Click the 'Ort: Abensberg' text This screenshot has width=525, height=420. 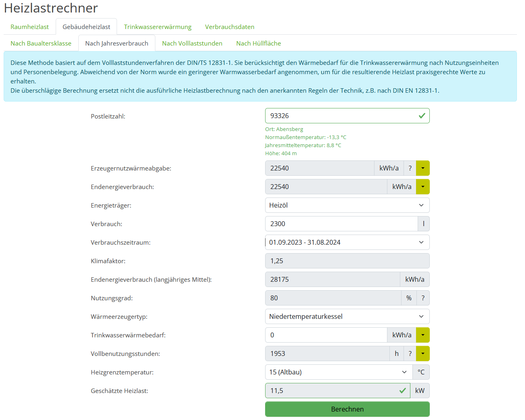pyautogui.click(x=284, y=129)
